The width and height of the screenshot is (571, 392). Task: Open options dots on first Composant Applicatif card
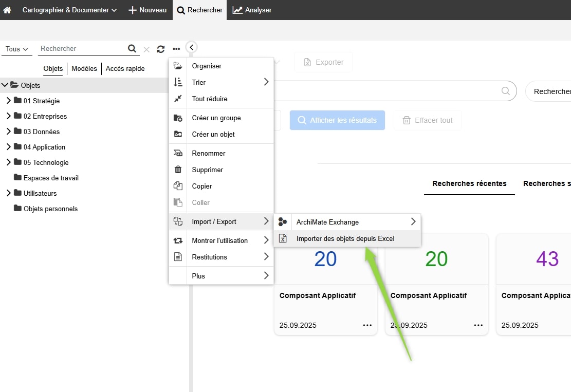click(367, 325)
